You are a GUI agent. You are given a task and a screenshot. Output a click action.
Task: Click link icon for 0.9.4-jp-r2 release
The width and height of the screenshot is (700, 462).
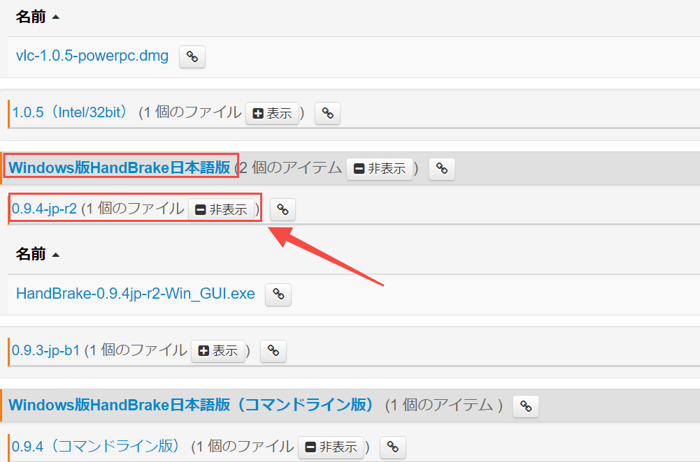pyautogui.click(x=283, y=209)
